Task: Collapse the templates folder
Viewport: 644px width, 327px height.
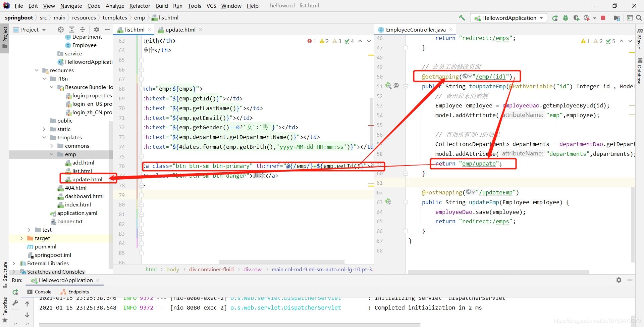Action: [x=44, y=137]
